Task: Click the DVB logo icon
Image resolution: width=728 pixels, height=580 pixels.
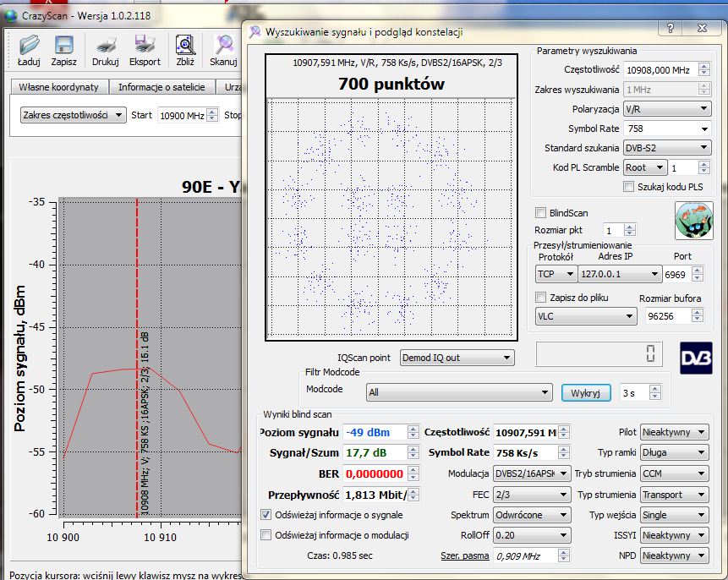Action: pos(696,358)
